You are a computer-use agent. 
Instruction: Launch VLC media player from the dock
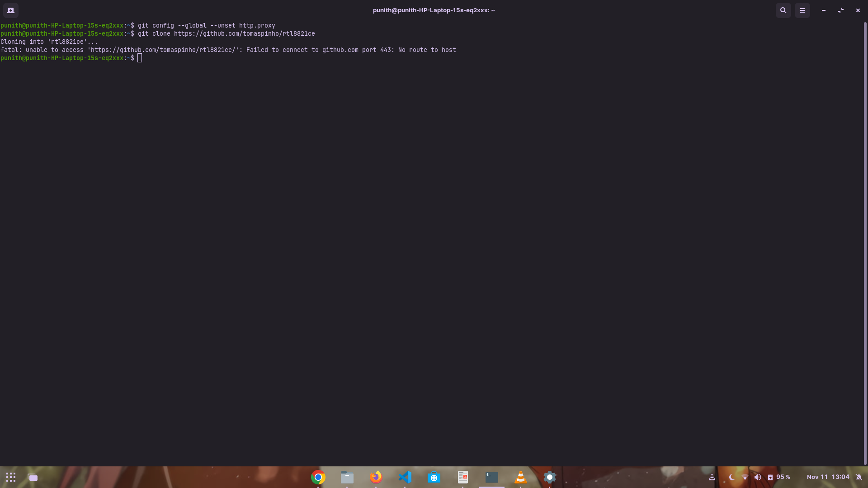coord(521,477)
